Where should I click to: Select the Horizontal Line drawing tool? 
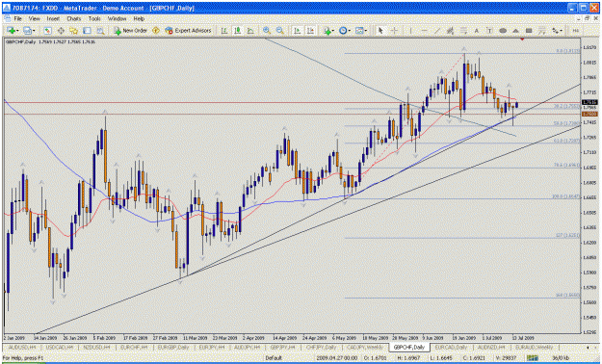(424, 31)
